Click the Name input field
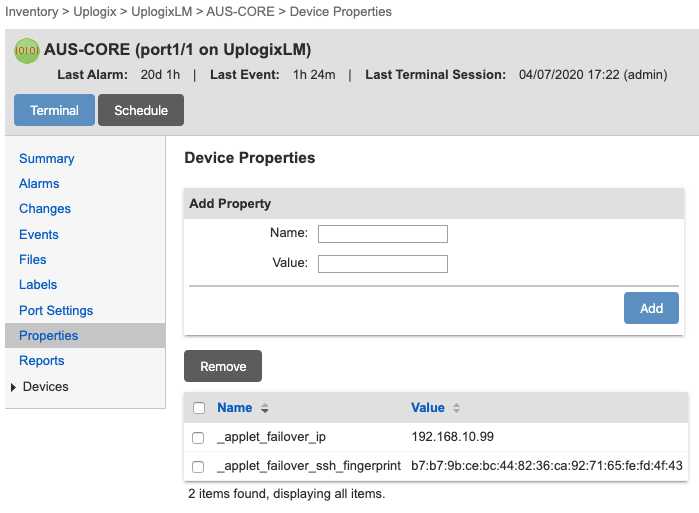Viewport: 699px width, 513px height. pyautogui.click(x=382, y=234)
